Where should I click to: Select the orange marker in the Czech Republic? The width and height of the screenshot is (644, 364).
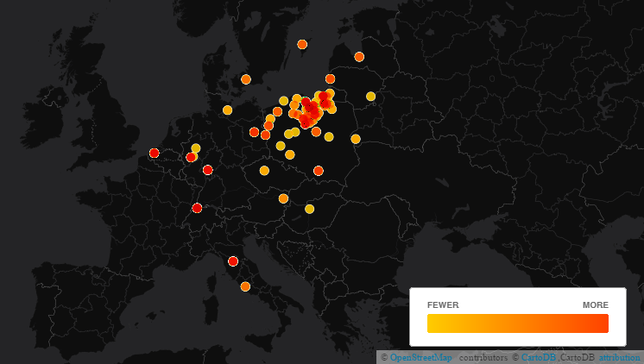[x=264, y=170]
